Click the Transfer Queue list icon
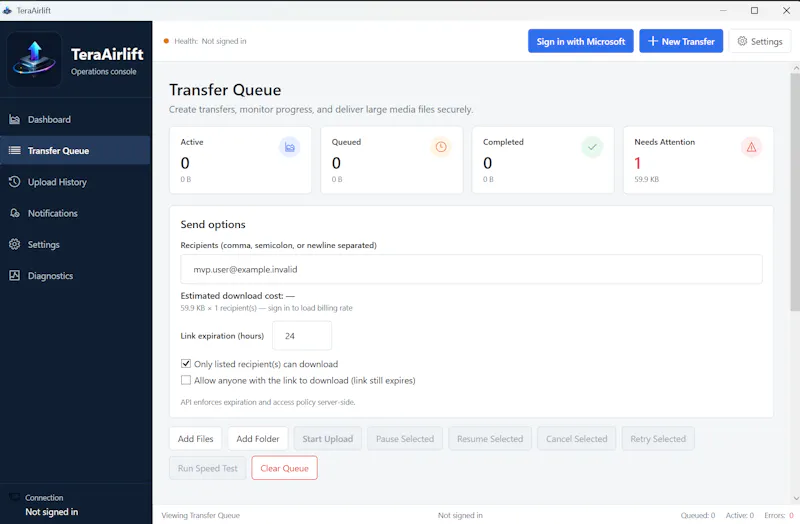The height and width of the screenshot is (524, 800). pos(14,151)
